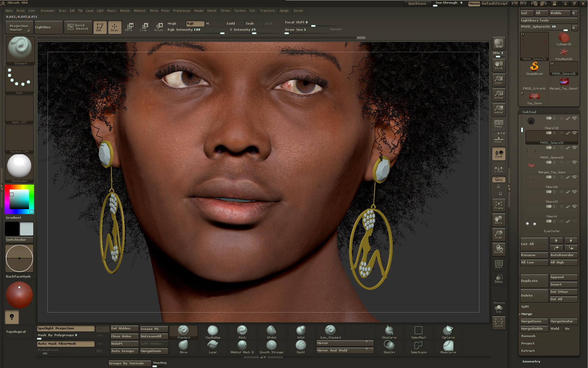
Task: Click the Move view icon on right shelf
Action: pyautogui.click(x=499, y=220)
